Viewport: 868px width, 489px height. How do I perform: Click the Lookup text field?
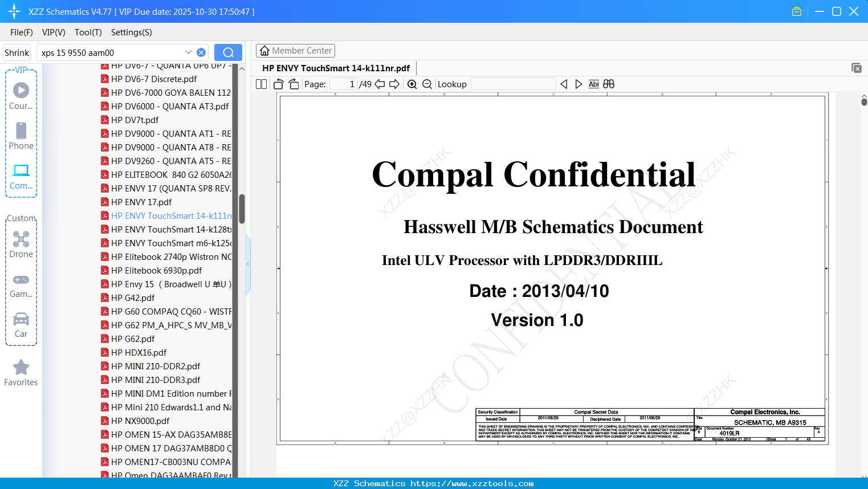(x=514, y=84)
